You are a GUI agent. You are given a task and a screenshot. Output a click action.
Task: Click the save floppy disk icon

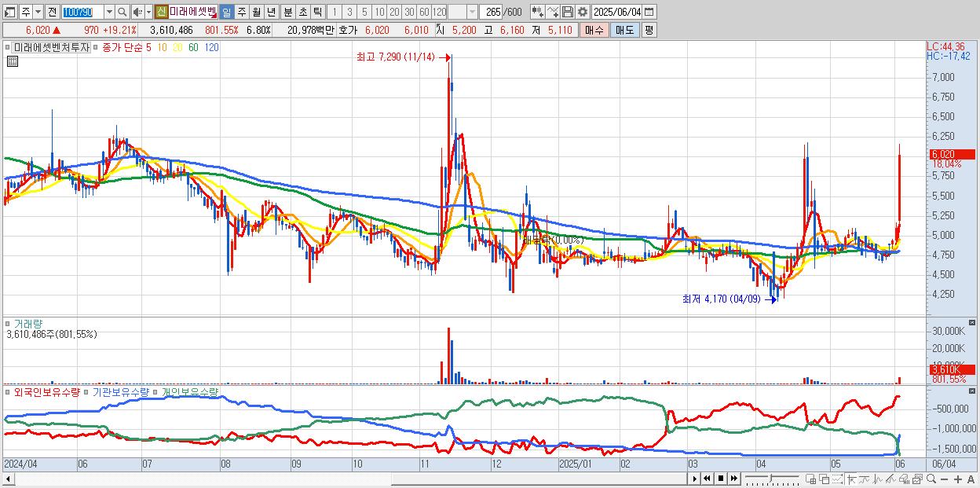coord(568,12)
